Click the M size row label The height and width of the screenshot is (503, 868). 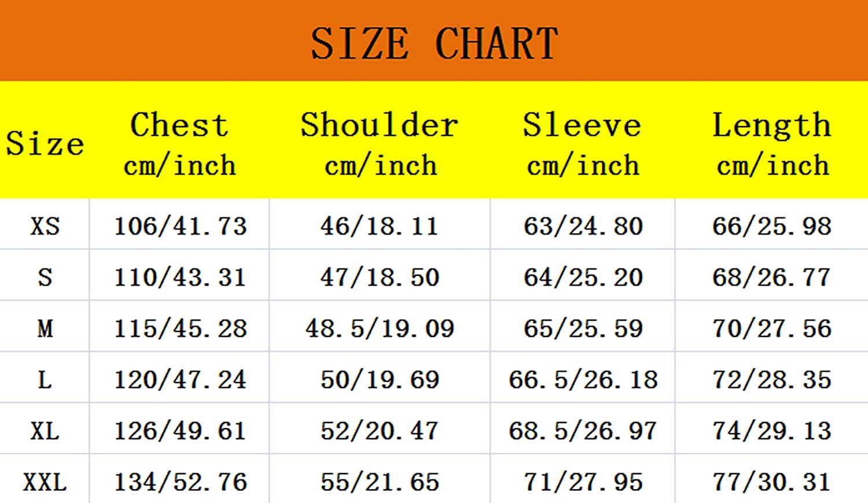pos(45,328)
